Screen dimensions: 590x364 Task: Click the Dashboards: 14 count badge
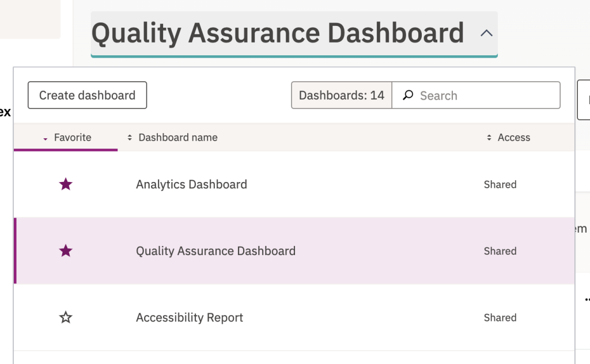click(x=341, y=95)
